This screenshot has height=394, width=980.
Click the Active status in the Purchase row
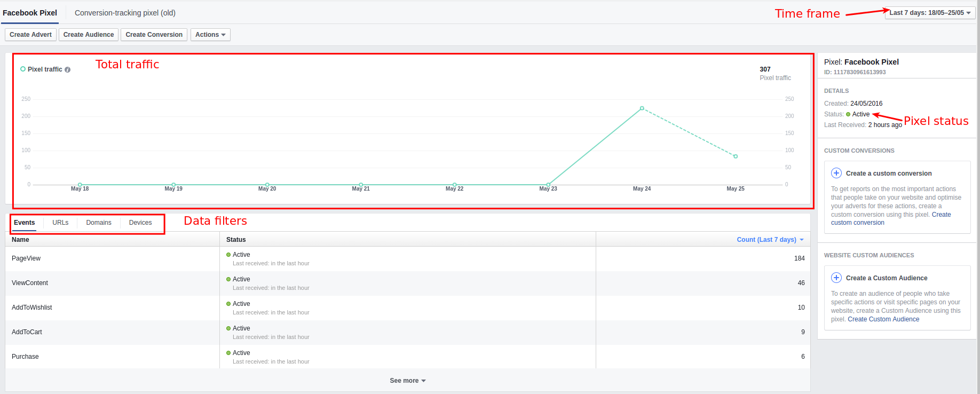(x=241, y=353)
